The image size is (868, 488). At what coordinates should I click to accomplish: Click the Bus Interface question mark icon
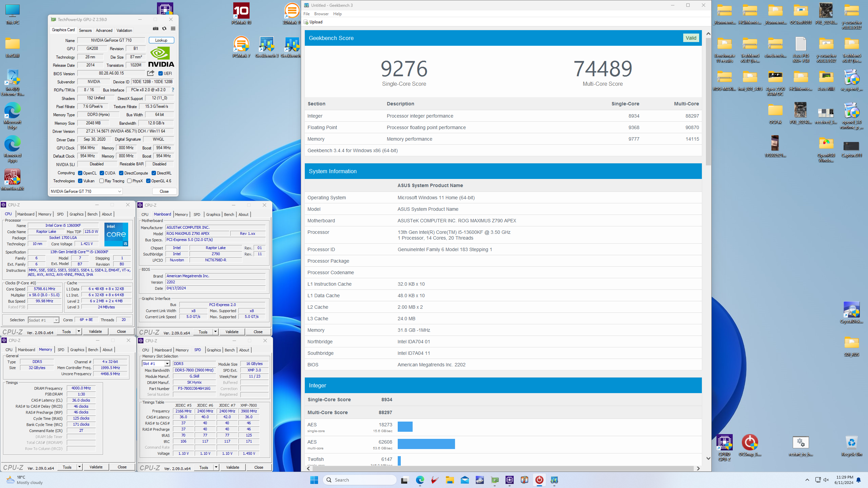coord(173,90)
